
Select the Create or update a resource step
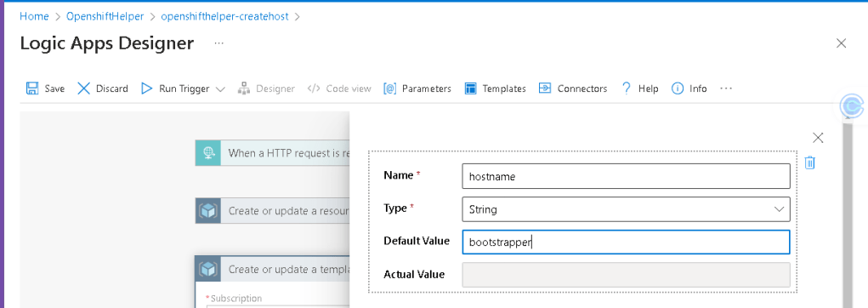coord(273,210)
